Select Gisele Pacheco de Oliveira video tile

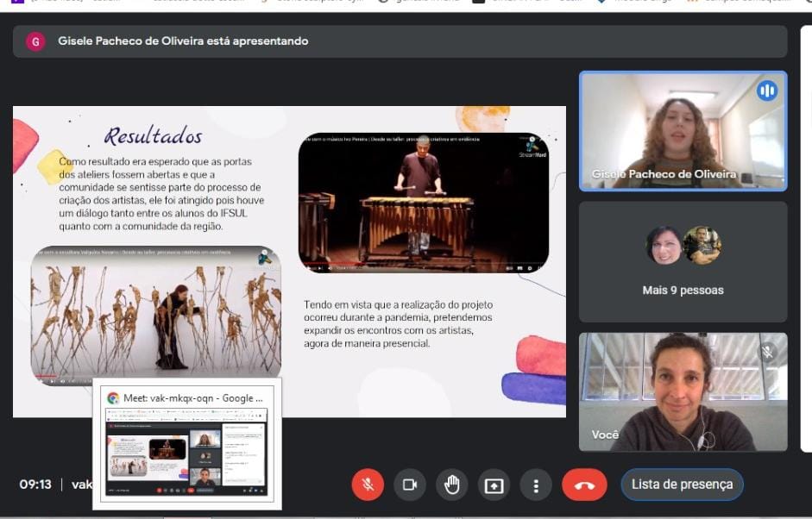(683, 131)
